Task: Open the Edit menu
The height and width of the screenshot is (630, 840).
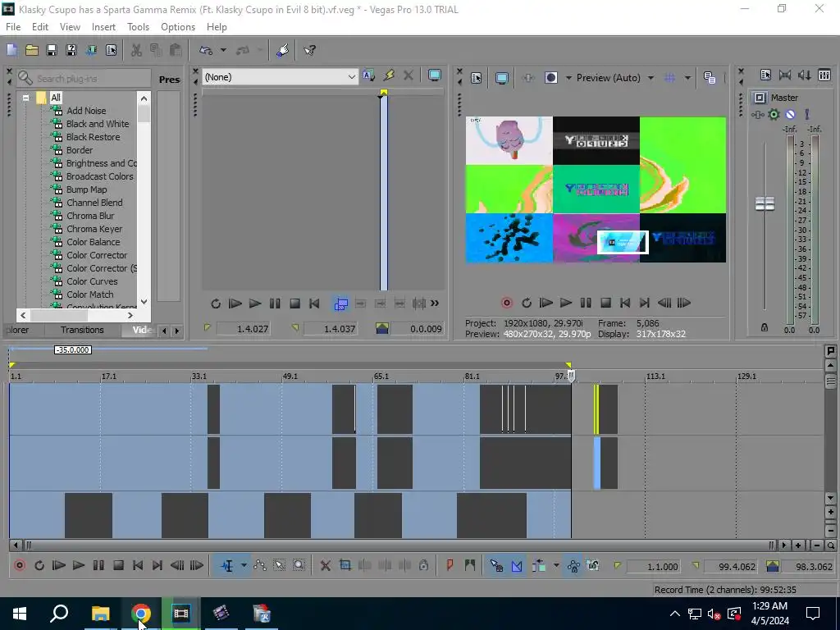Action: 40,27
